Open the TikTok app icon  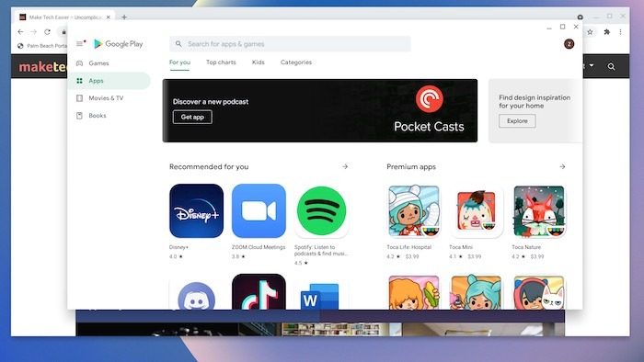259,292
